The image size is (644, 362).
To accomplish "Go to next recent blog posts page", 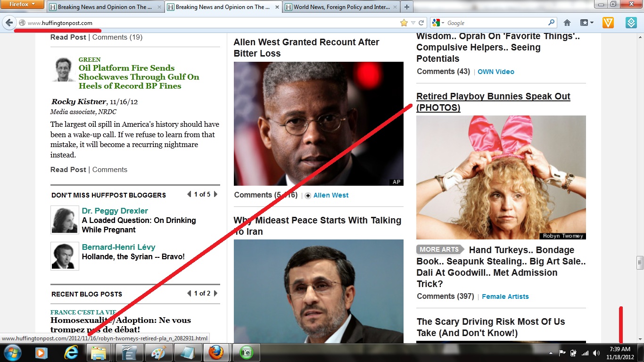I will pyautogui.click(x=215, y=293).
